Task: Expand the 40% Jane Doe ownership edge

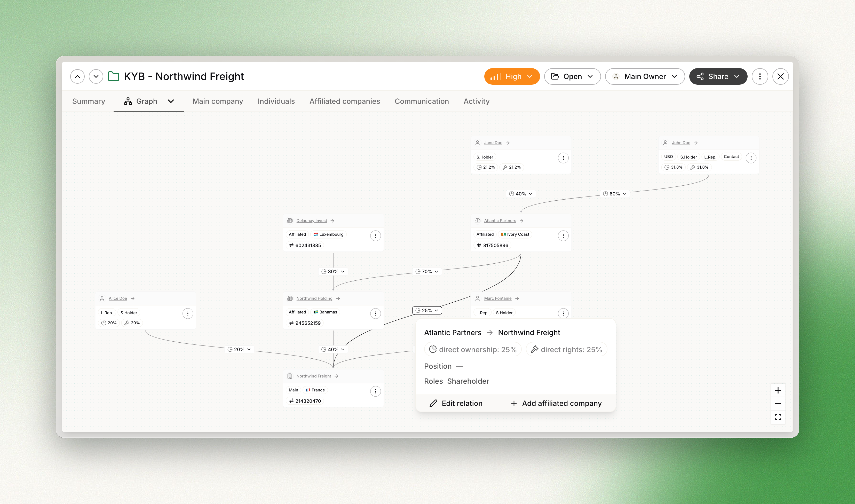Action: 521,194
